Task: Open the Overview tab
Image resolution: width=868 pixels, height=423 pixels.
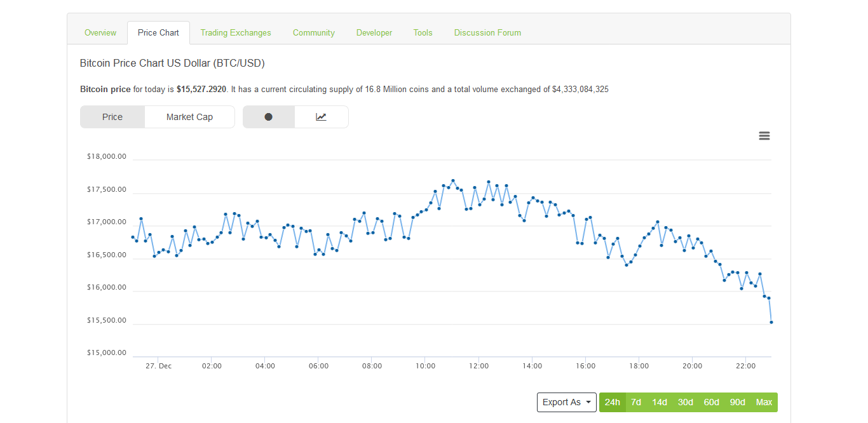Action: 100,32
